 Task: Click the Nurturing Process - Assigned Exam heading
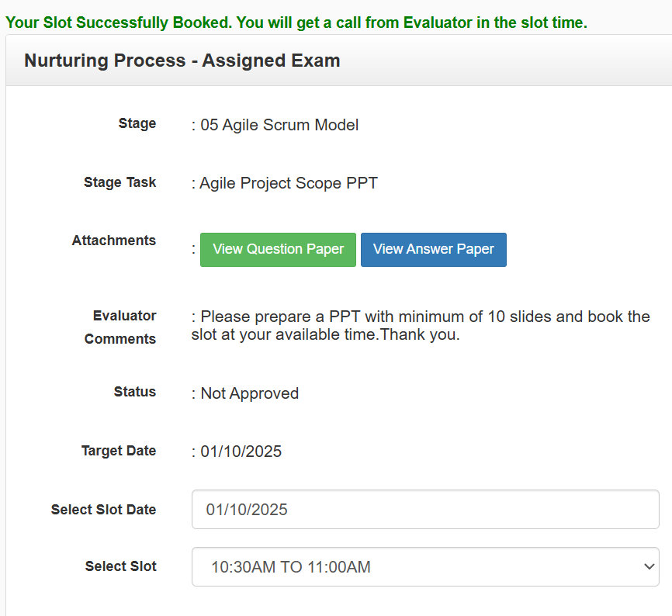182,61
